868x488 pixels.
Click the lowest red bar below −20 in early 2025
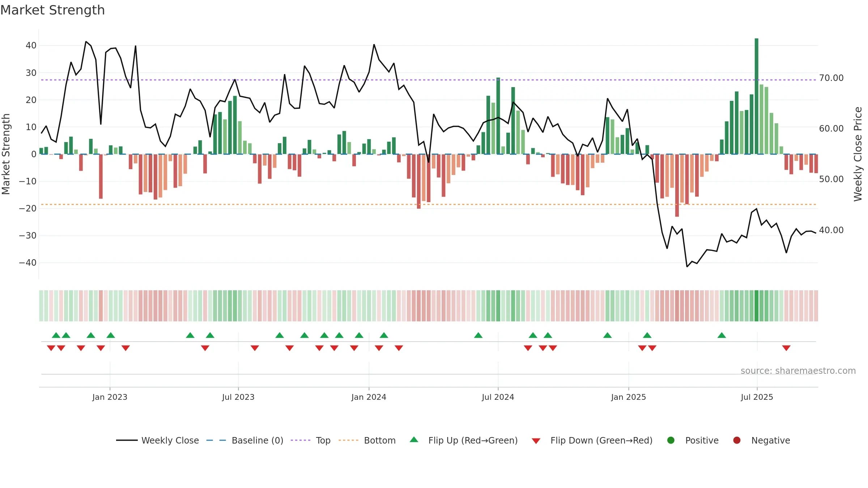(677, 185)
